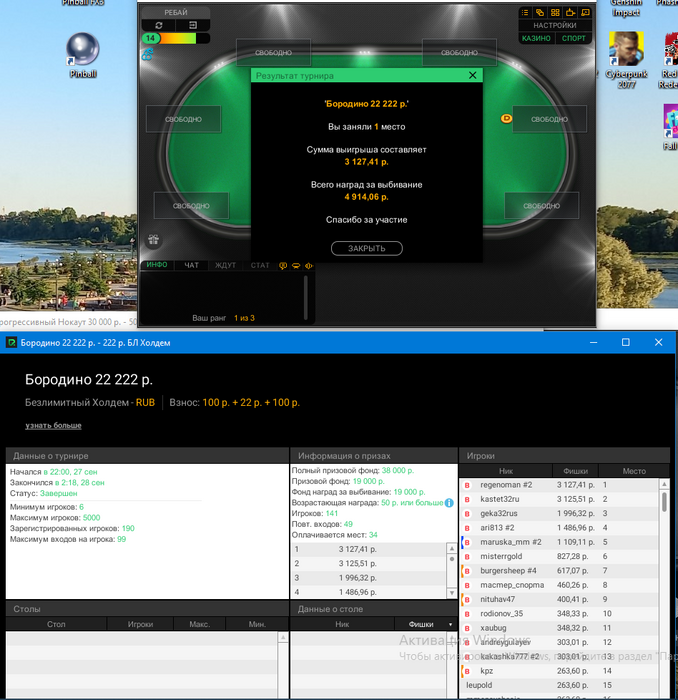678x700 pixels.
Task: Click the chips icon above НАСТРОЙКИ
Action: click(540, 12)
